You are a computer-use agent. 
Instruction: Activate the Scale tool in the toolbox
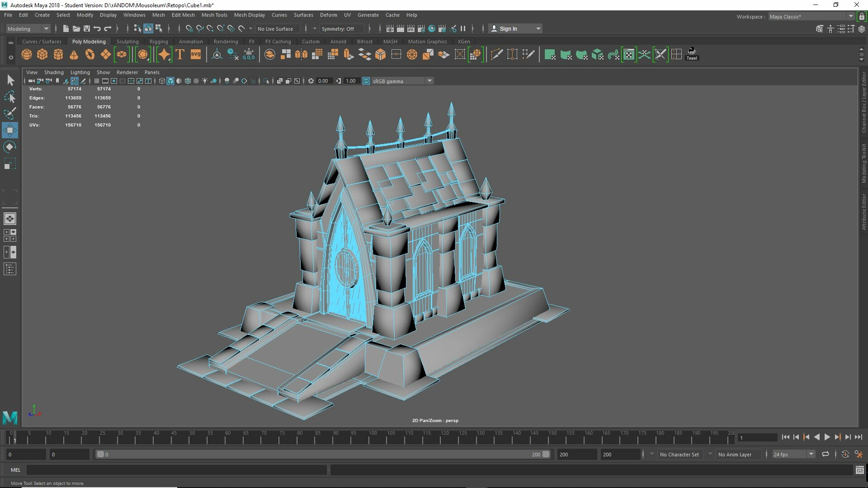(9, 164)
